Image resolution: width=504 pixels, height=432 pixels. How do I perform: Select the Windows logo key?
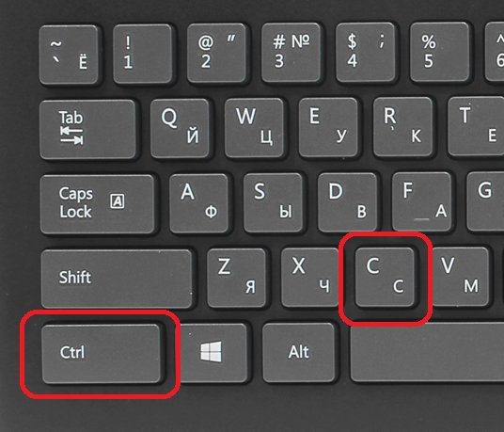[x=213, y=353]
